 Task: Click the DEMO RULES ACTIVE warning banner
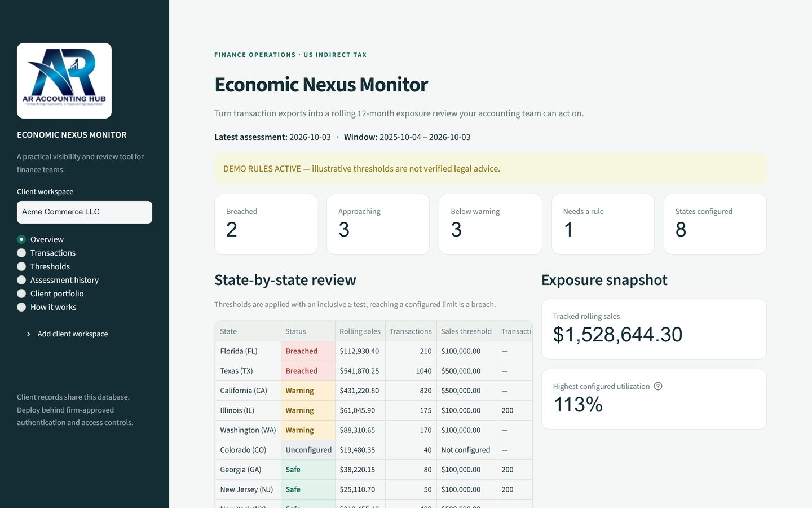(x=491, y=169)
